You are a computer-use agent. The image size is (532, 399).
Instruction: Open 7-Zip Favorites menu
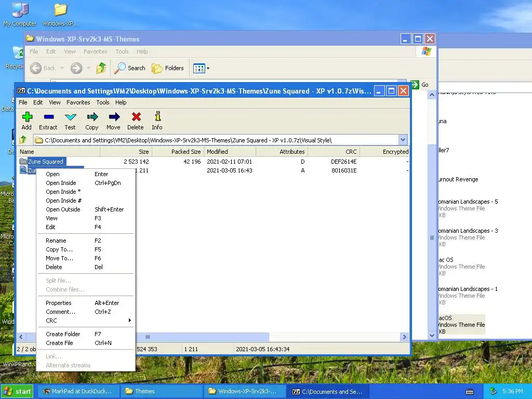78,102
